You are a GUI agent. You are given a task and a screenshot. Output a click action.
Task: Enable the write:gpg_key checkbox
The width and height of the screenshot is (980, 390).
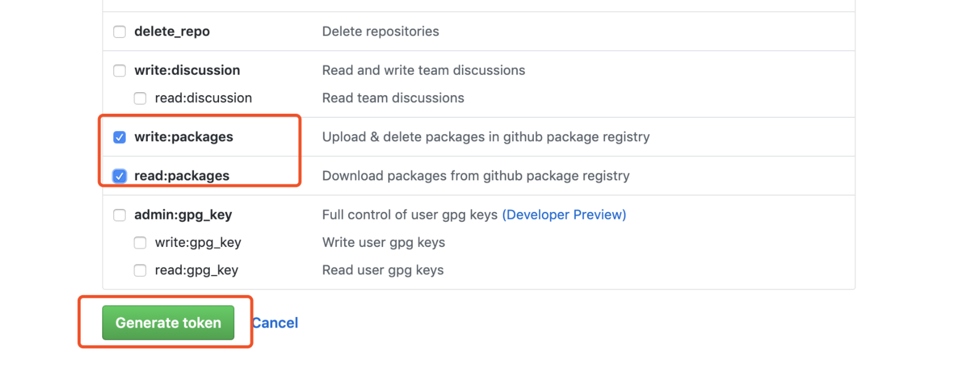click(x=140, y=243)
